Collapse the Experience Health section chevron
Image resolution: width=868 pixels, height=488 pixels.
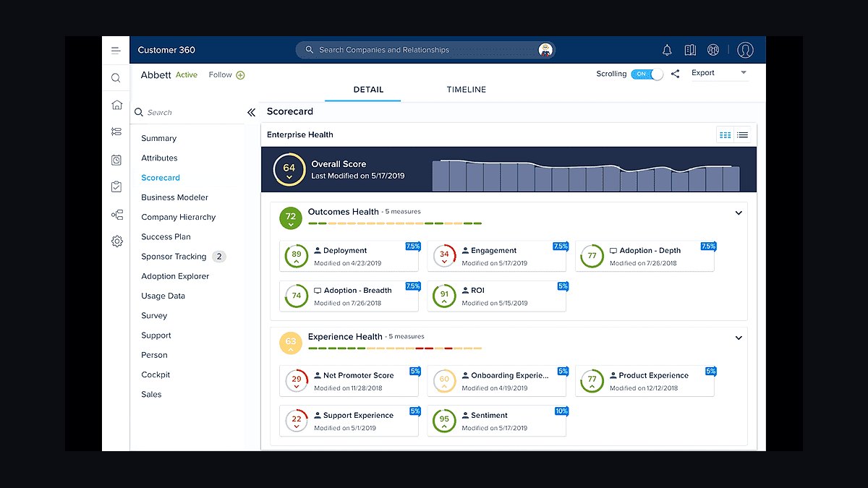[x=739, y=338]
